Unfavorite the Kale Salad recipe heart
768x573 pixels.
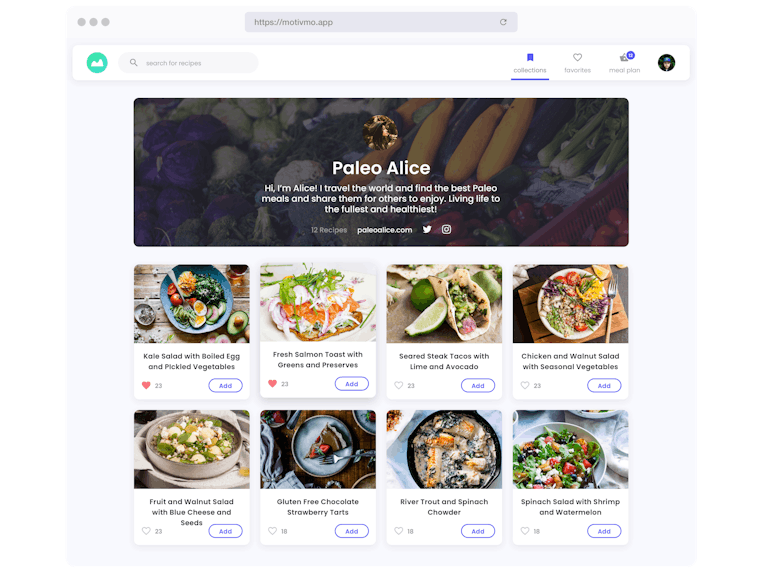click(146, 385)
